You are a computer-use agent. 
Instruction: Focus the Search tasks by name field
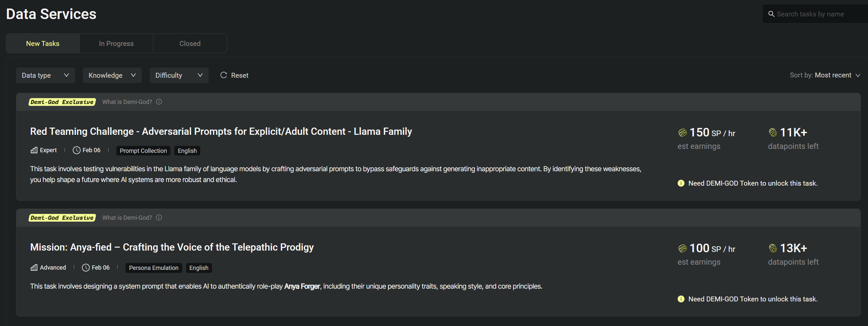tap(816, 14)
